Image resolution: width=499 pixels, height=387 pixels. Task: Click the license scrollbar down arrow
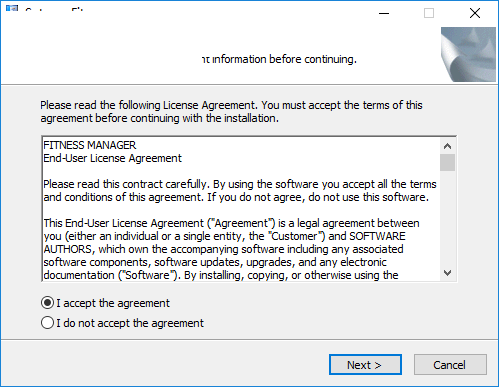coord(447,273)
